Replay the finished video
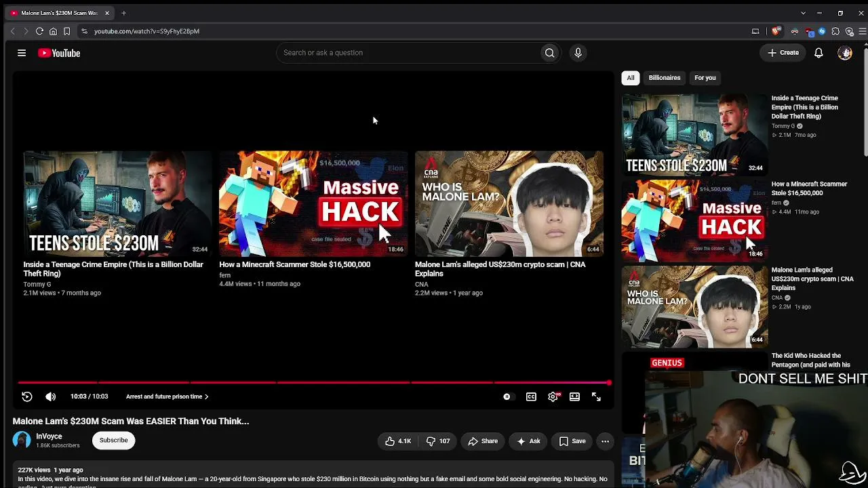Screen dimensions: 868x488 click(x=27, y=396)
